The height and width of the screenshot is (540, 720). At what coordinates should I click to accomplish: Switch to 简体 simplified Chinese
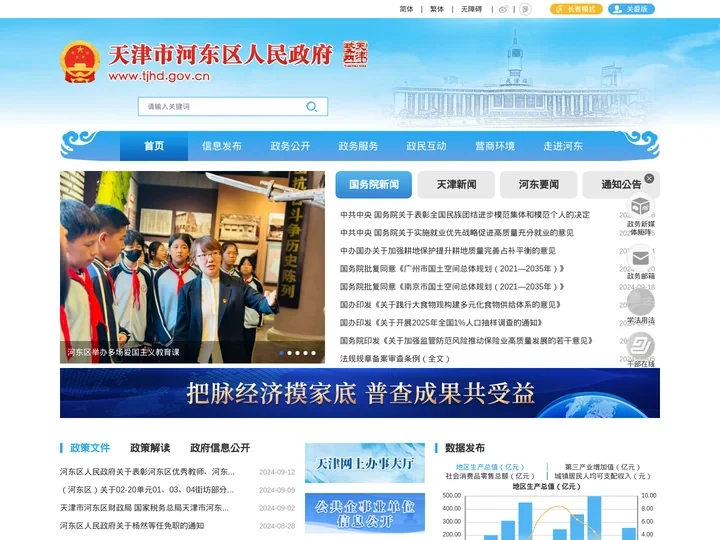tap(406, 9)
